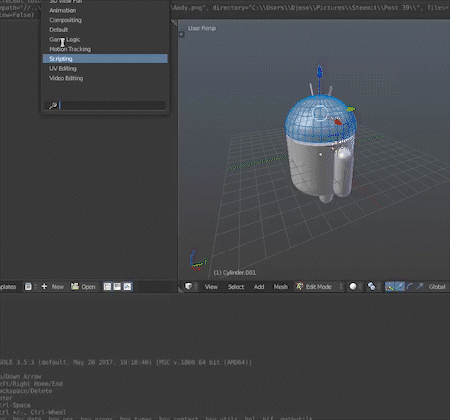
Task: Open the Mesh menu in 3D viewport
Action: (x=280, y=287)
